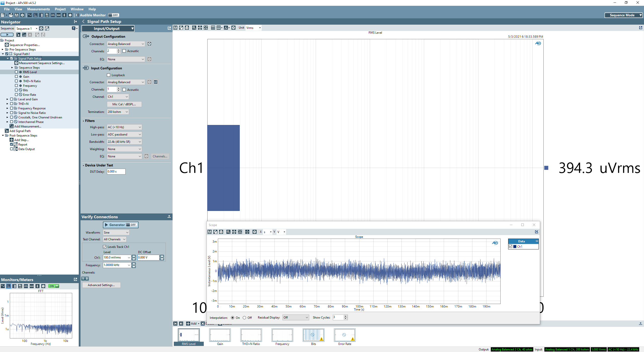Open output Connector Analog Balanced dropdown
The width and height of the screenshot is (644, 352).
pyautogui.click(x=126, y=44)
